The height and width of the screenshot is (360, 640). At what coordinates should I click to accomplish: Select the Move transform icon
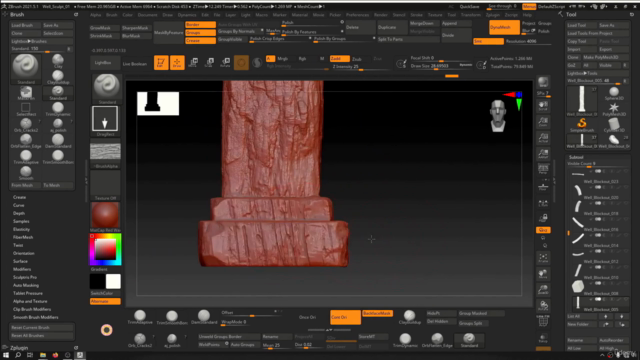tap(193, 63)
